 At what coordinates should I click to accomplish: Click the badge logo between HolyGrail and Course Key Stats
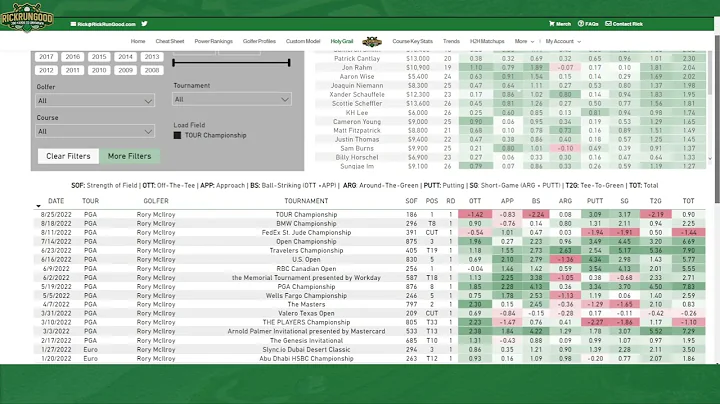point(372,42)
